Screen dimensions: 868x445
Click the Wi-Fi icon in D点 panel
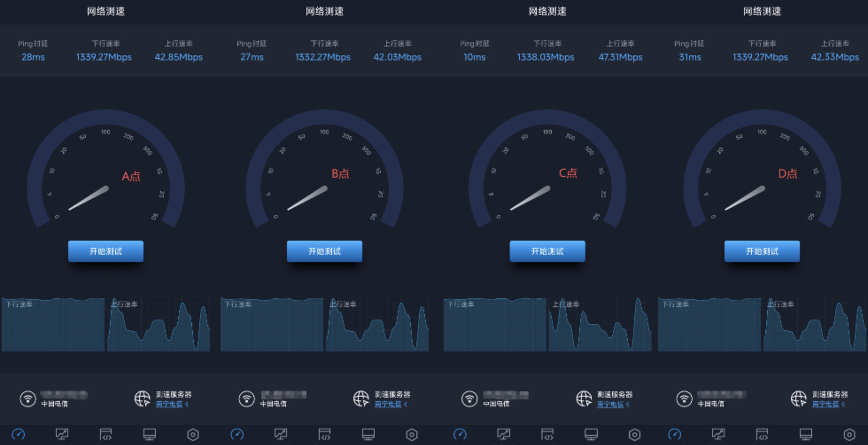tap(684, 399)
